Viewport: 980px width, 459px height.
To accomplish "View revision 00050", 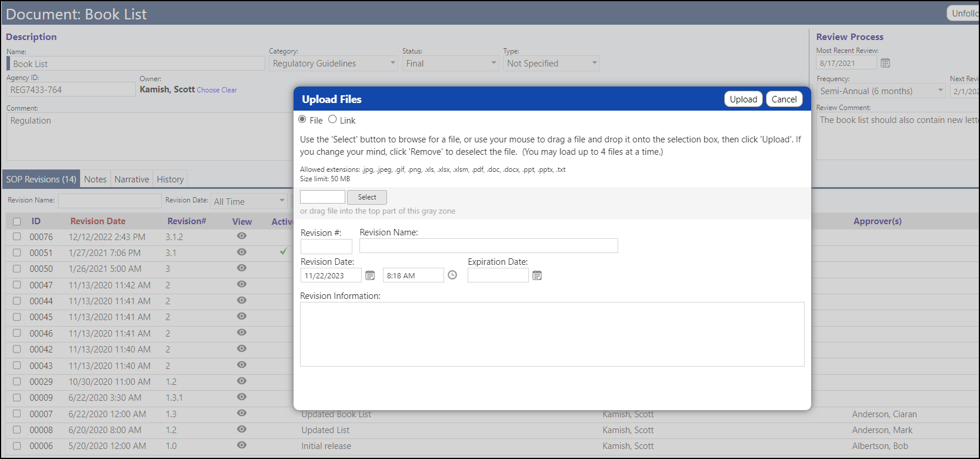I will coord(241,268).
